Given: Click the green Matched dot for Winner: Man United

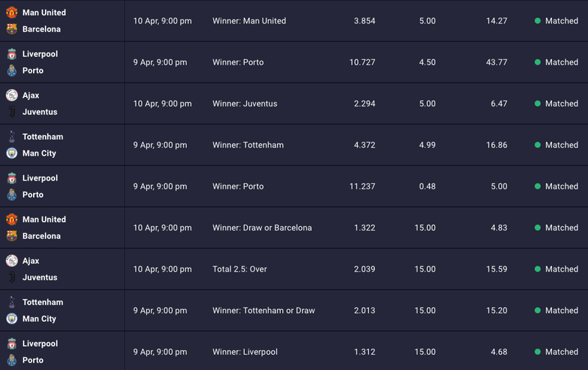Looking at the screenshot, I should click(x=537, y=21).
